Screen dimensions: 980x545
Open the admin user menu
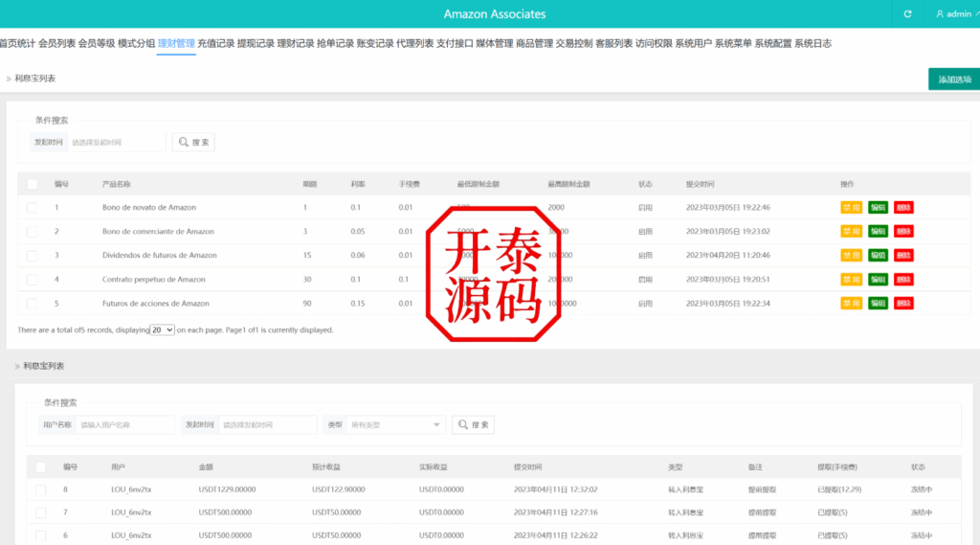957,13
